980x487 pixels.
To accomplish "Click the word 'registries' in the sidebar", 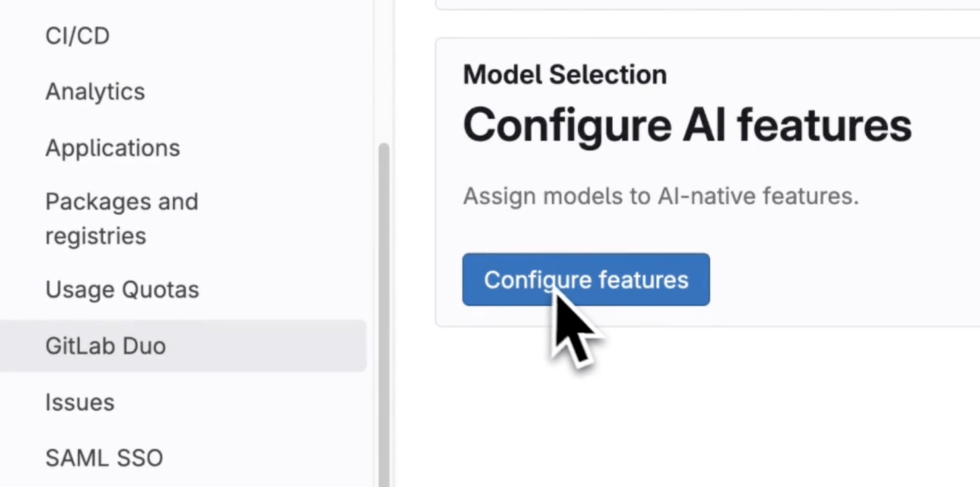I will [96, 235].
